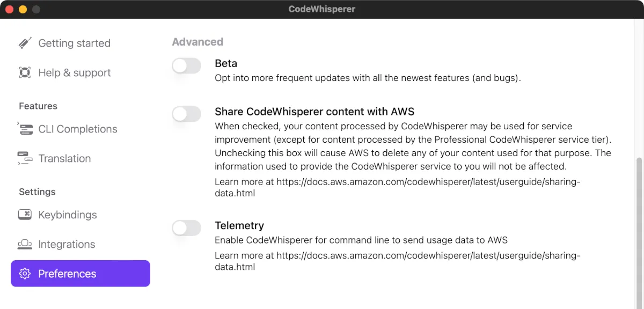
Task: Click the Integrations sidebar icon
Action: 25,244
